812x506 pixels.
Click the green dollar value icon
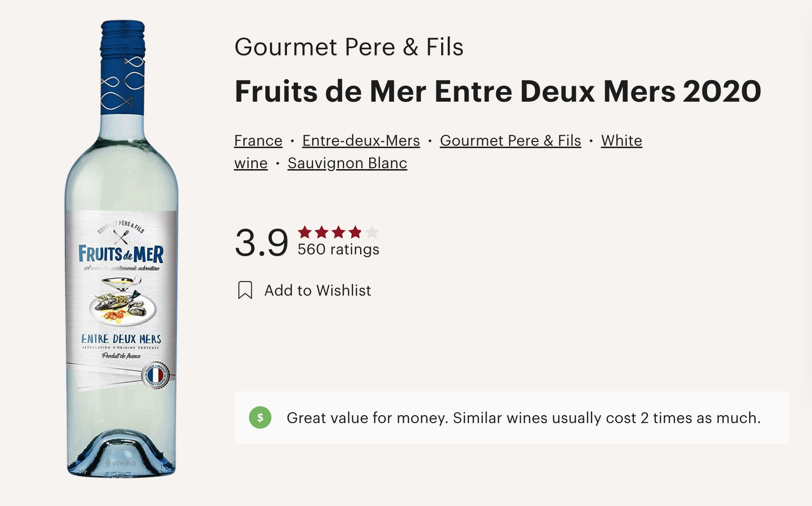coord(260,418)
